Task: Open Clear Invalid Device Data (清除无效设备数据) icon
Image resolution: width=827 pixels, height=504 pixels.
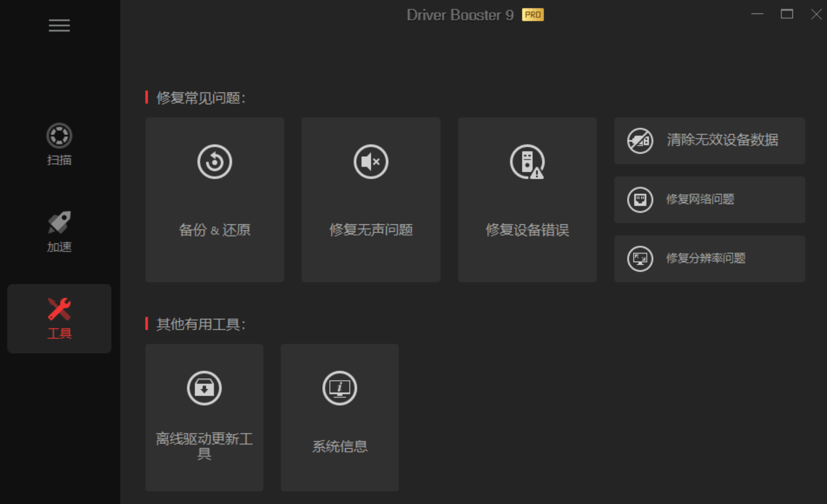Action: click(640, 141)
